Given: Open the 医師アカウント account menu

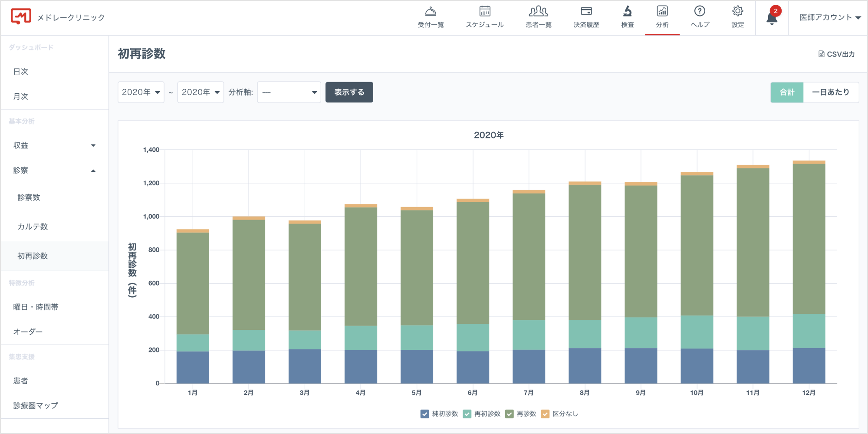Looking at the screenshot, I should 830,17.
